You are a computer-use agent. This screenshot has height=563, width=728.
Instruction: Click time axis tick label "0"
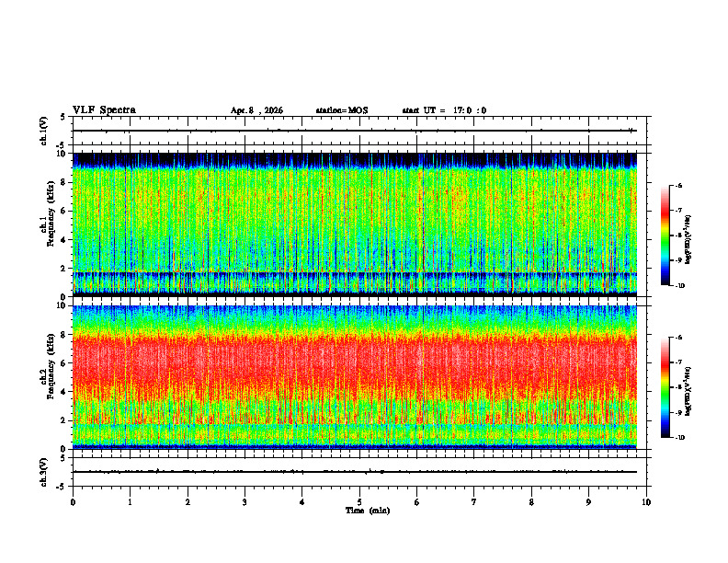coord(73,502)
